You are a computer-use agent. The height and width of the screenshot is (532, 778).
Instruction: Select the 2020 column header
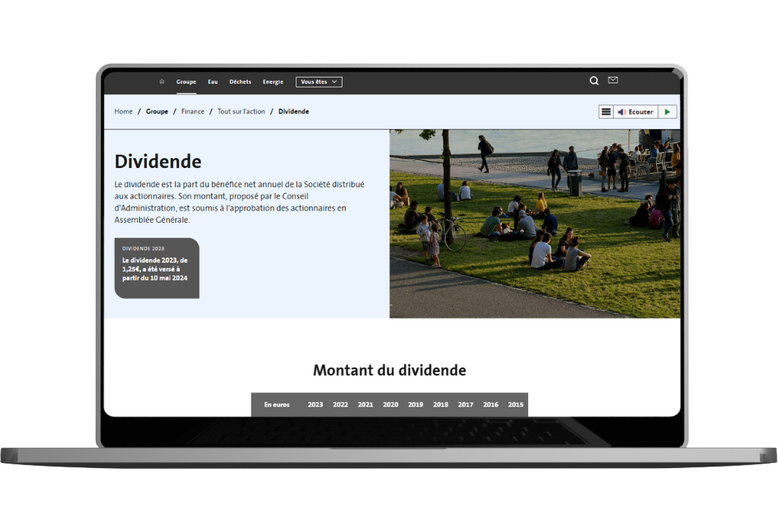(x=391, y=405)
